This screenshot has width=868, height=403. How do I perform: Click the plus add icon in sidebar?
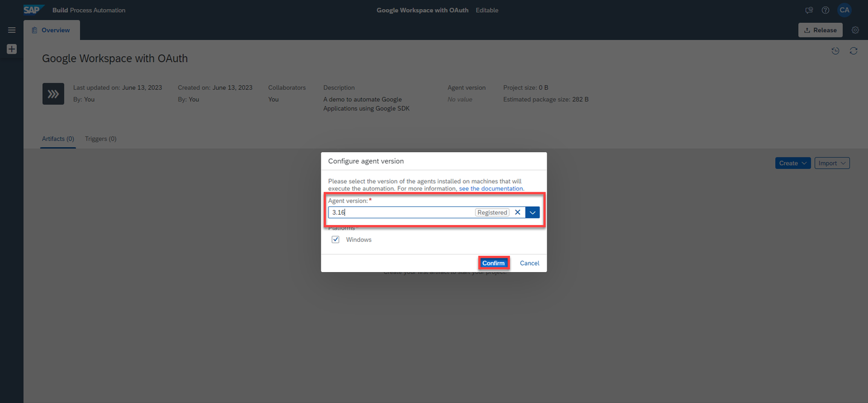coord(11,49)
